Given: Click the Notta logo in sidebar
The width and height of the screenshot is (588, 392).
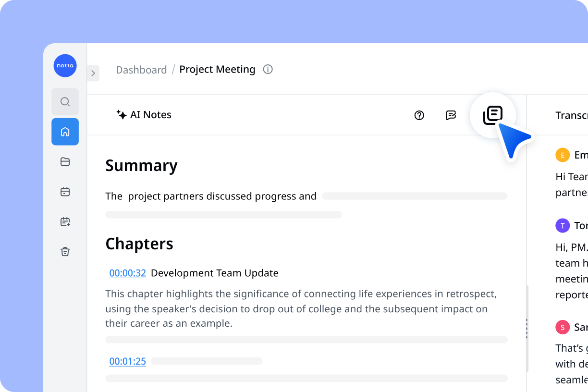Looking at the screenshot, I should point(65,66).
